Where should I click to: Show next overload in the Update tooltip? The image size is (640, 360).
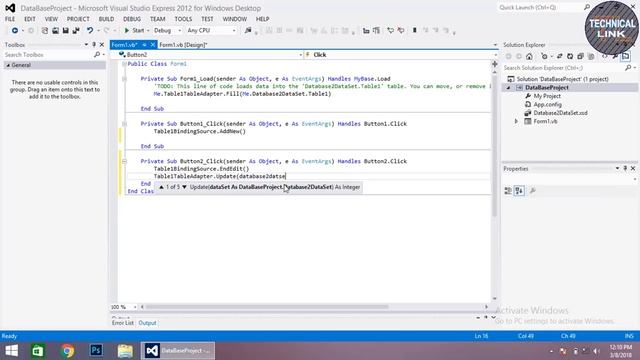[184, 187]
